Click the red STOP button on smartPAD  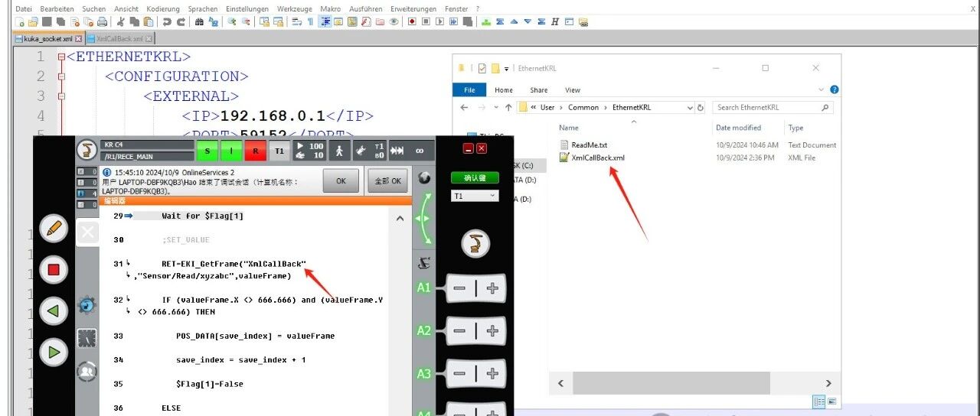click(54, 269)
